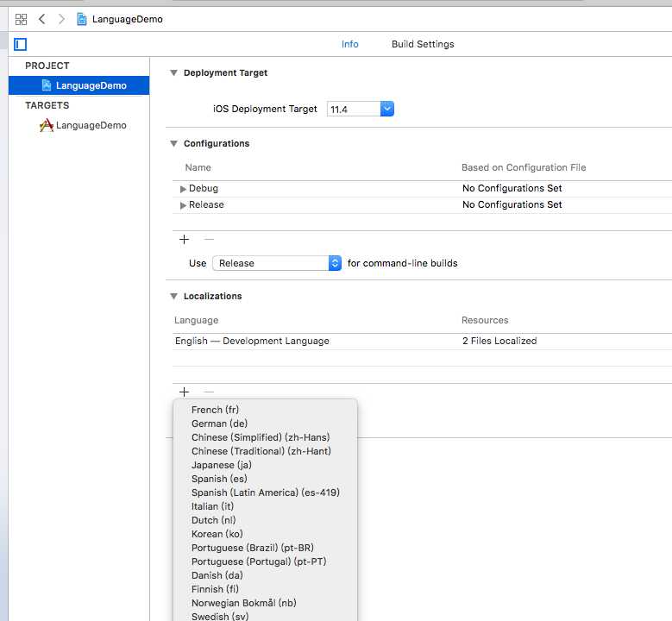The width and height of the screenshot is (672, 621).
Task: Open the iOS Deployment Target dropdown arrow
Action: click(x=387, y=109)
